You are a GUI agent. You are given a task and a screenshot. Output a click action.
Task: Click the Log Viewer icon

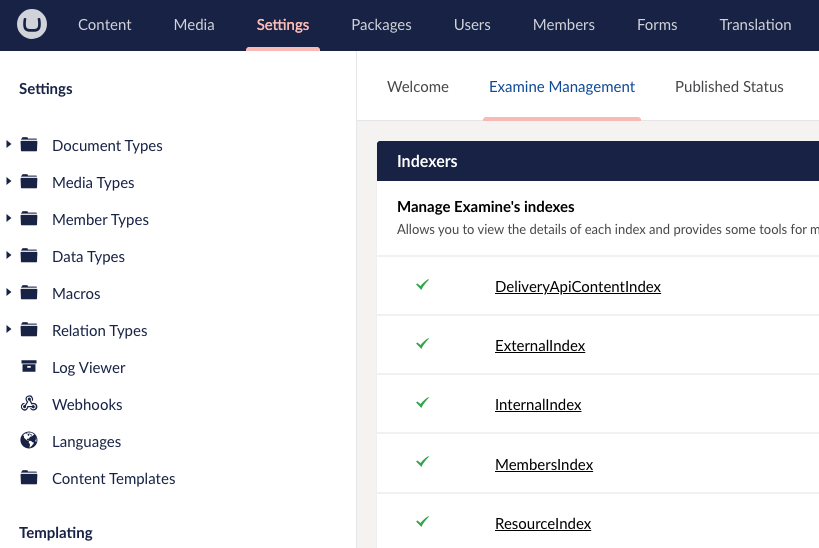click(x=29, y=367)
